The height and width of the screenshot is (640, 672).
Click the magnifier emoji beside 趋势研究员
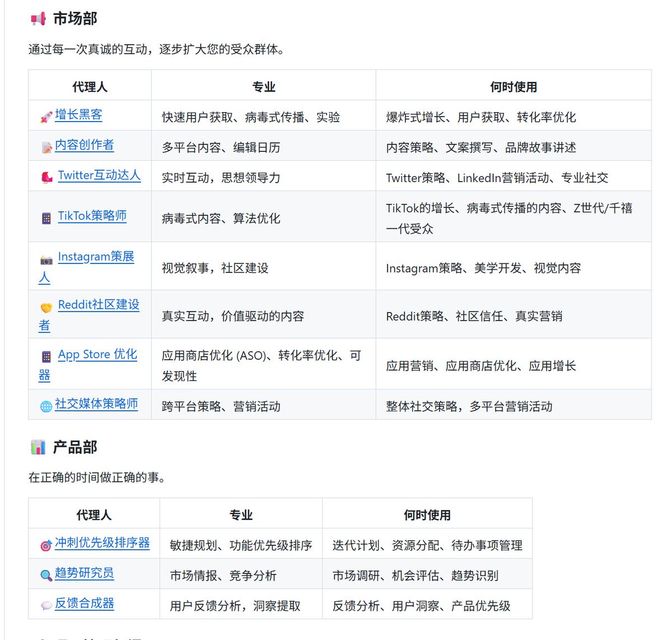[46, 576]
